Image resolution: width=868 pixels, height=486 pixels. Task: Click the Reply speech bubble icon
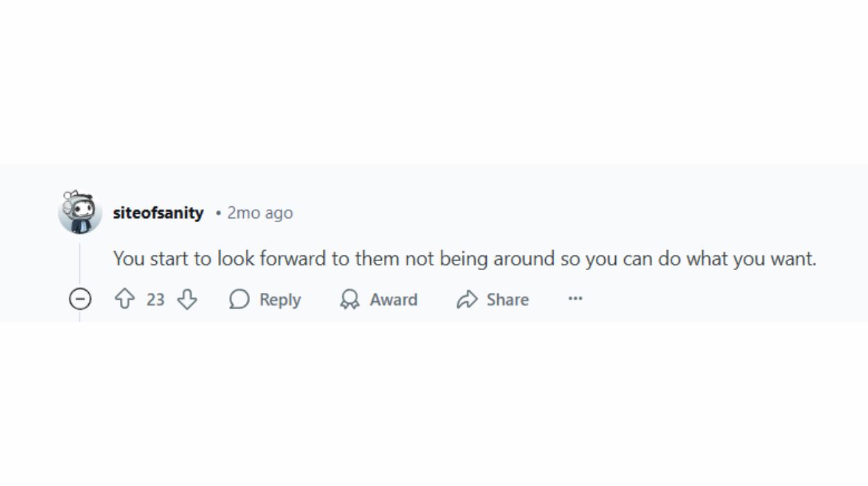(x=240, y=299)
